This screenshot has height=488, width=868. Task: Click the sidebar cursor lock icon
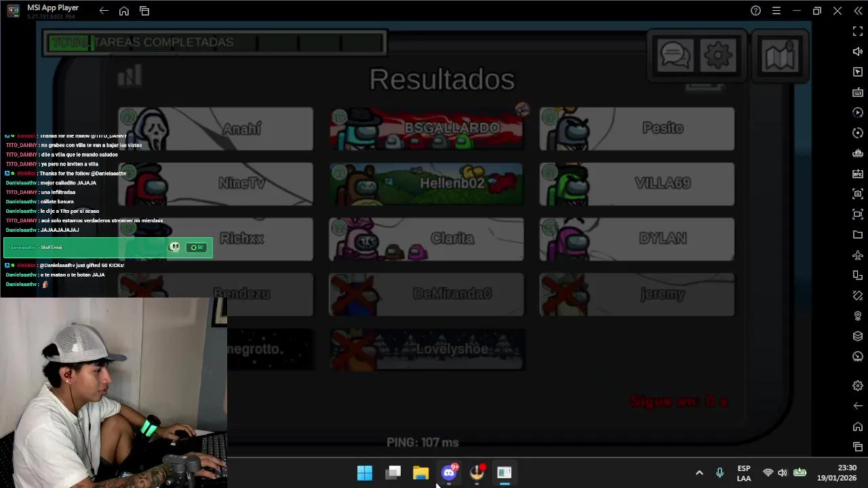(858, 72)
